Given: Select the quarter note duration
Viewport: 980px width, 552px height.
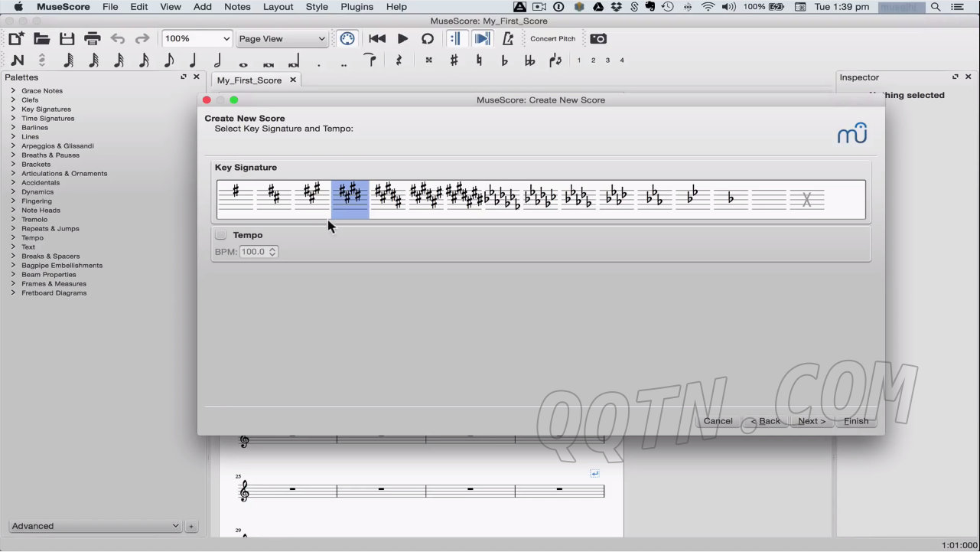Looking at the screenshot, I should pyautogui.click(x=193, y=60).
